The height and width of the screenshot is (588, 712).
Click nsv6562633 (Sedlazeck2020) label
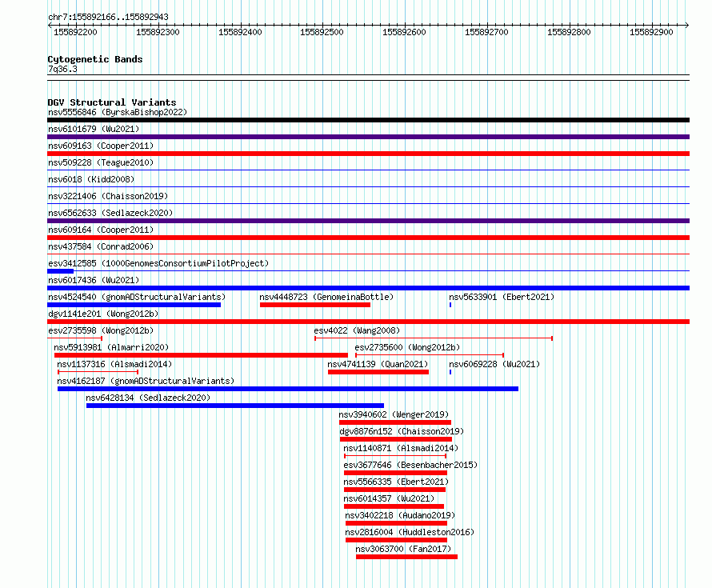[x=110, y=213]
